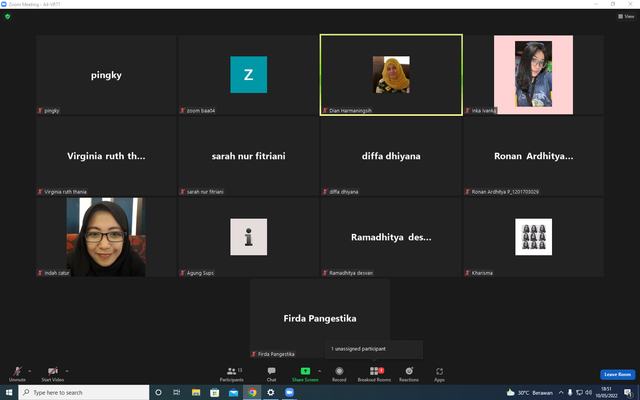Open network settings from the tray
Screen dimensions: 640x400
click(x=579, y=392)
